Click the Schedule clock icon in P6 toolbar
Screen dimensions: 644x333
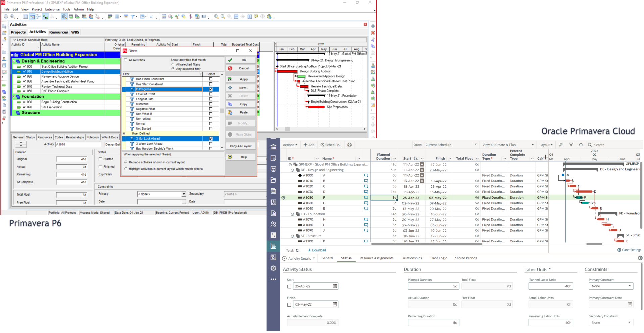pyautogui.click(x=171, y=16)
